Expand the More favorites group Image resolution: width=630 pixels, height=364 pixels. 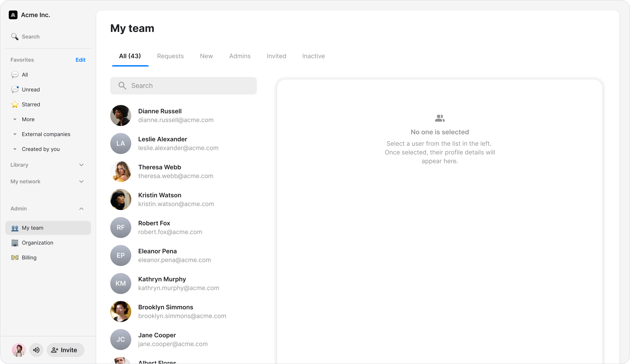coord(15,119)
